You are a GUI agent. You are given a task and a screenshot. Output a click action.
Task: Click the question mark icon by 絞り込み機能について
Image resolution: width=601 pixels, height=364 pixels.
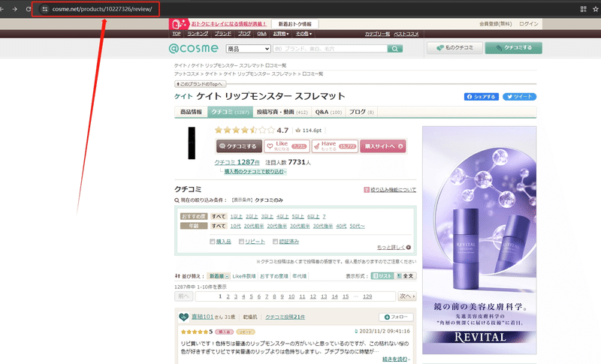pos(367,190)
